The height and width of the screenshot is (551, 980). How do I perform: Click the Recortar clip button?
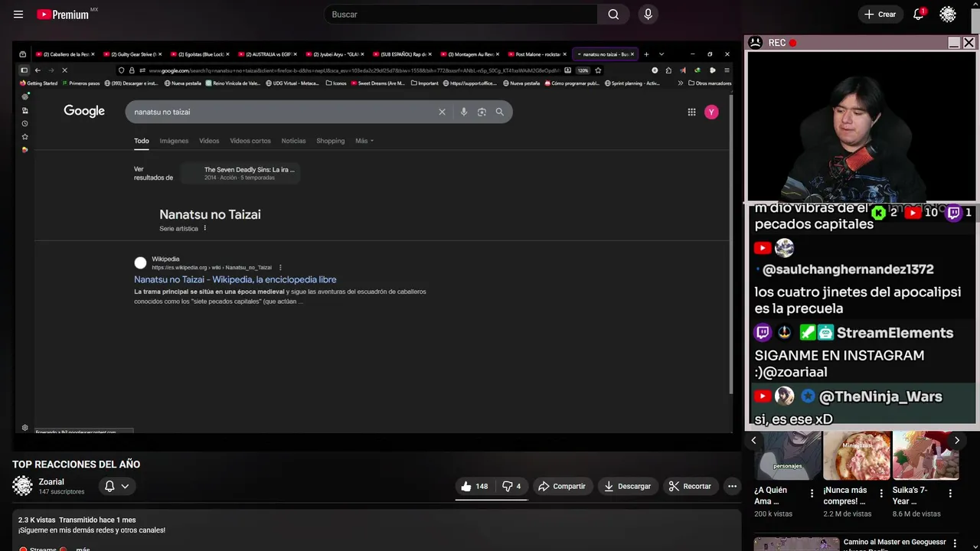point(690,486)
